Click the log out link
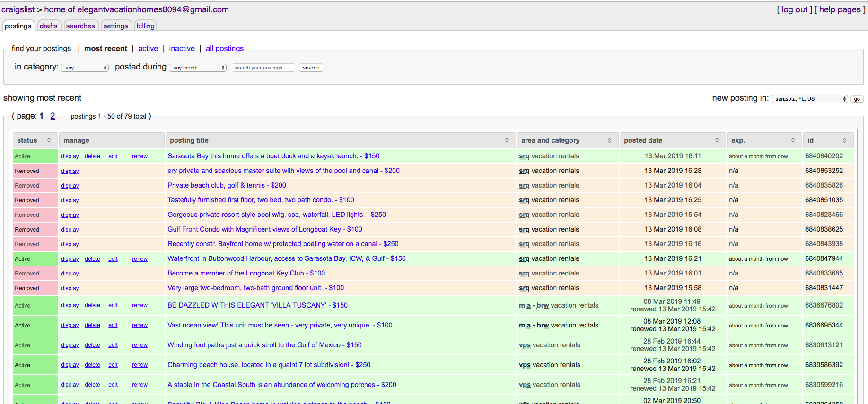This screenshot has height=404, width=868. pos(795,9)
